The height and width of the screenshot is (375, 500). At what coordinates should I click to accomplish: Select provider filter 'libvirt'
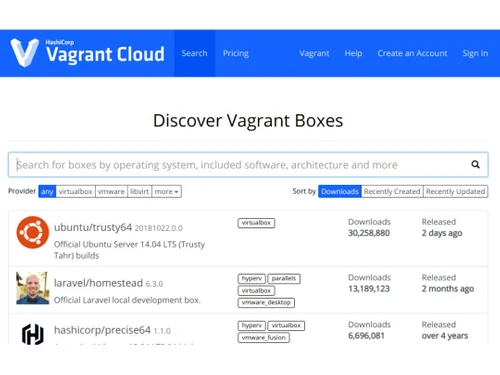click(x=139, y=192)
